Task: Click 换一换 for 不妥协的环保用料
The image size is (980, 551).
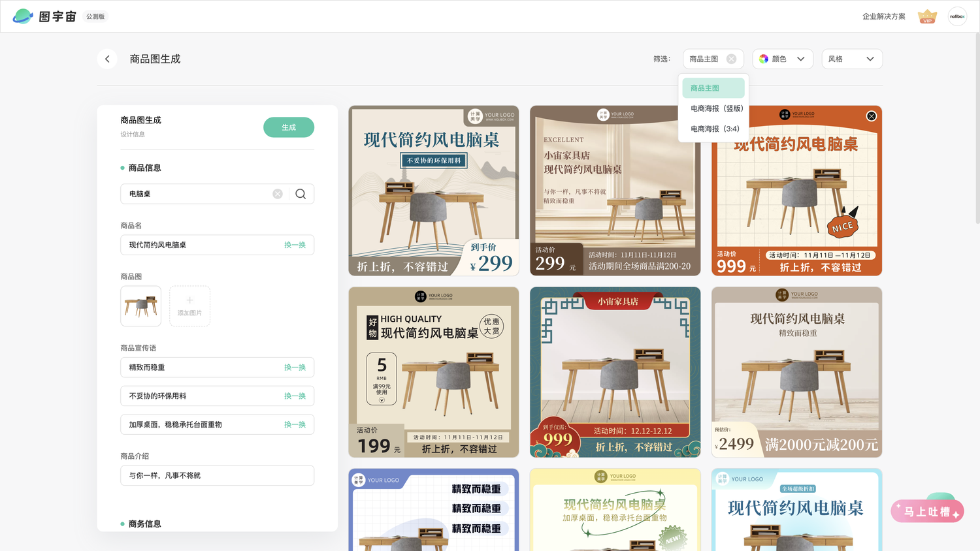Action: point(295,396)
